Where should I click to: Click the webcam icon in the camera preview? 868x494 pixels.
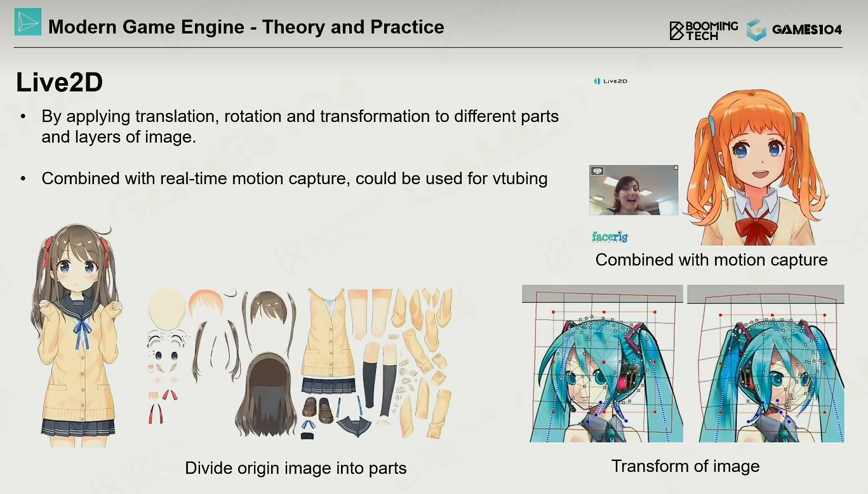coord(596,171)
